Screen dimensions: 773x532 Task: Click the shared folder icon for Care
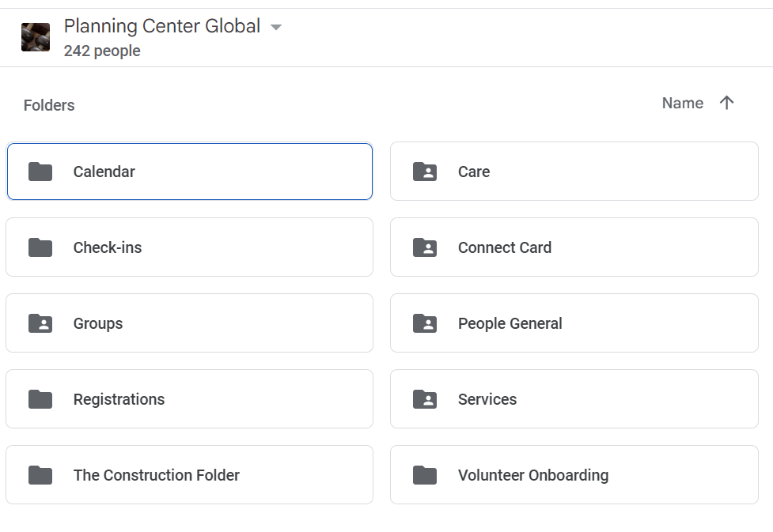(425, 172)
